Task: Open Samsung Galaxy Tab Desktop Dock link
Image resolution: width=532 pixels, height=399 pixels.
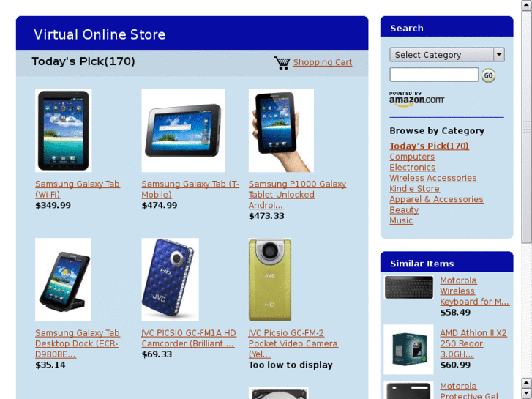Action: point(78,343)
